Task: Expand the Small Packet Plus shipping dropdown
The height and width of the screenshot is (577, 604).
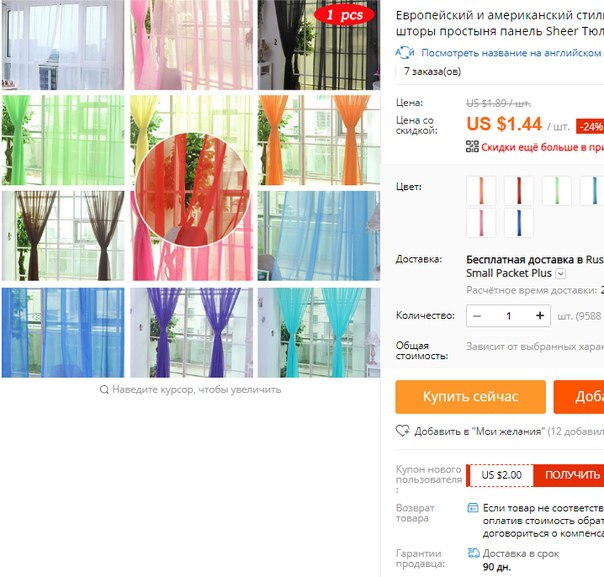Action: (561, 273)
